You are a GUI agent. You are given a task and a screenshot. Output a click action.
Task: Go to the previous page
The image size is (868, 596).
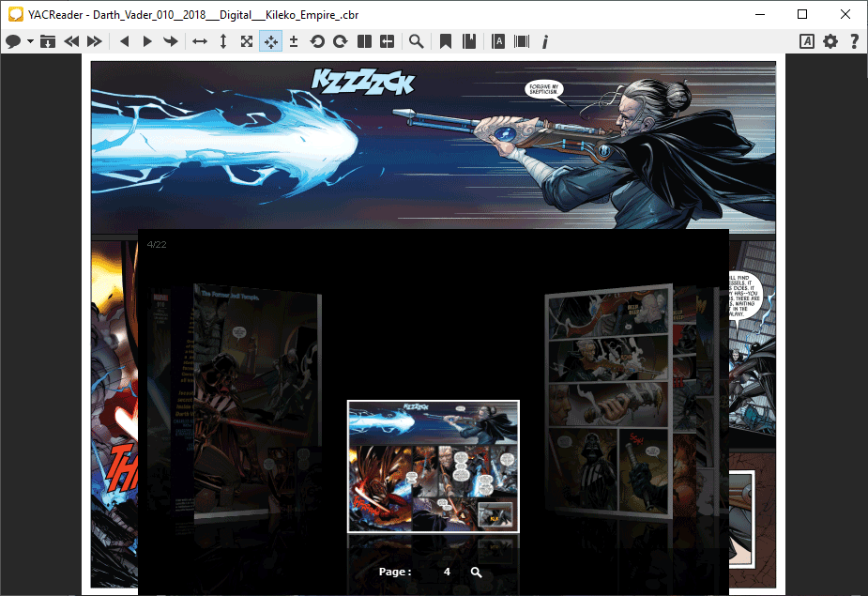click(125, 41)
